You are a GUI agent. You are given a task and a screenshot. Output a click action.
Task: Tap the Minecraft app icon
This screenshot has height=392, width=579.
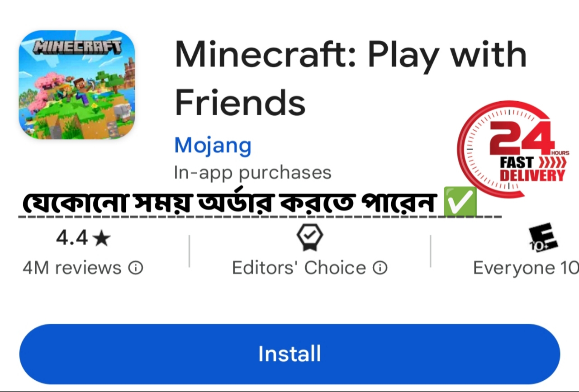pyautogui.click(x=77, y=85)
